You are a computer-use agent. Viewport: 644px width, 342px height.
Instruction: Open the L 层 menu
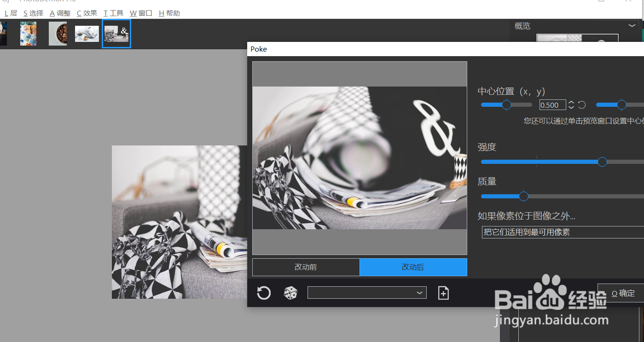(11, 13)
